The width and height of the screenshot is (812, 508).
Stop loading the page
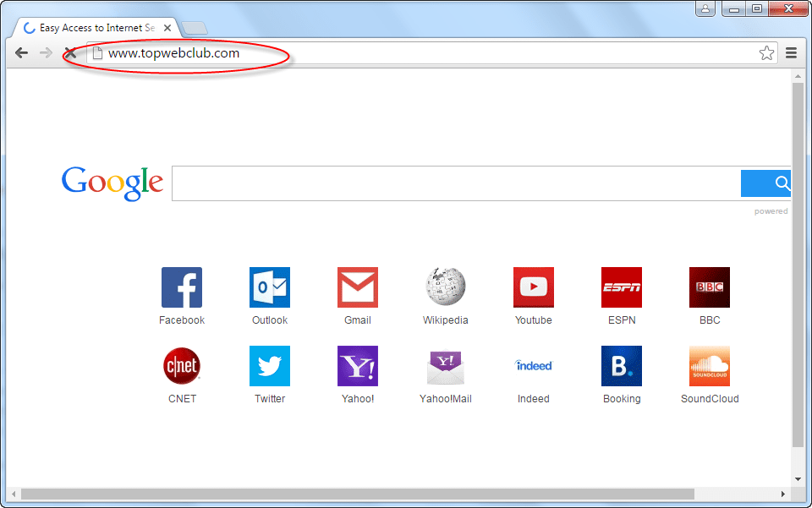click(70, 52)
